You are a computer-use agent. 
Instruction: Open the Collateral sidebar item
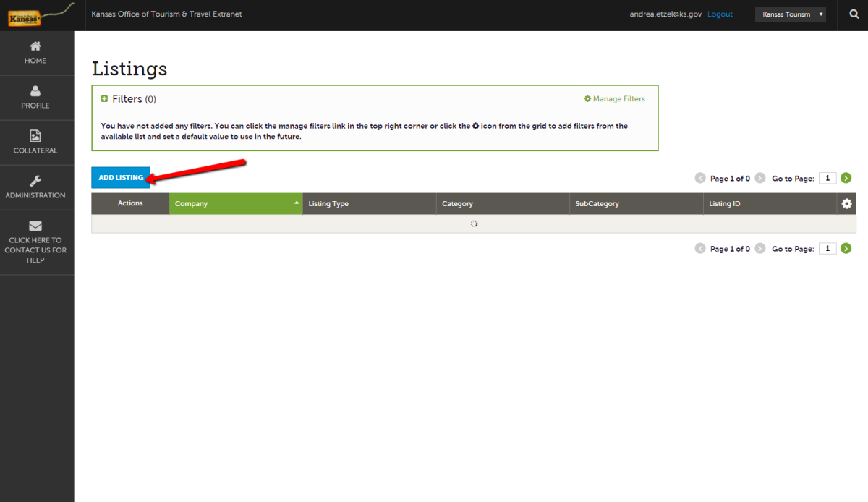coord(37,142)
